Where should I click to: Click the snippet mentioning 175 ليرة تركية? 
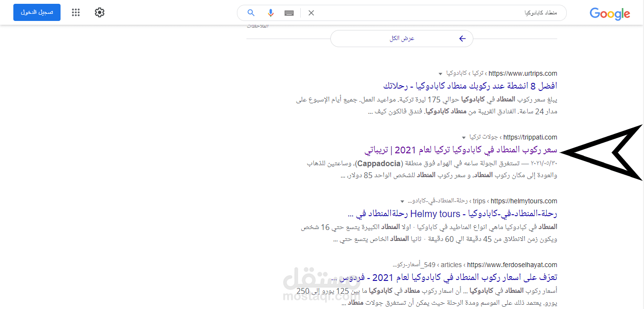(427, 106)
